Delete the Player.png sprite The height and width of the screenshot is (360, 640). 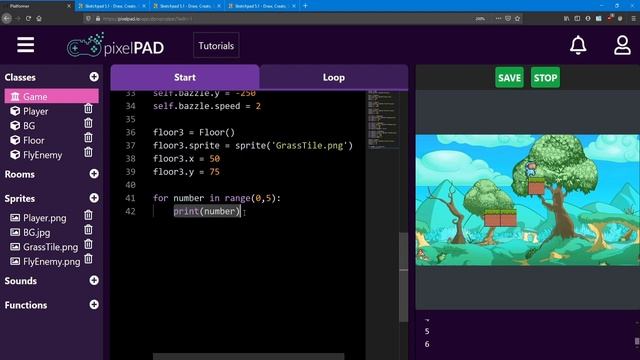tap(88, 215)
